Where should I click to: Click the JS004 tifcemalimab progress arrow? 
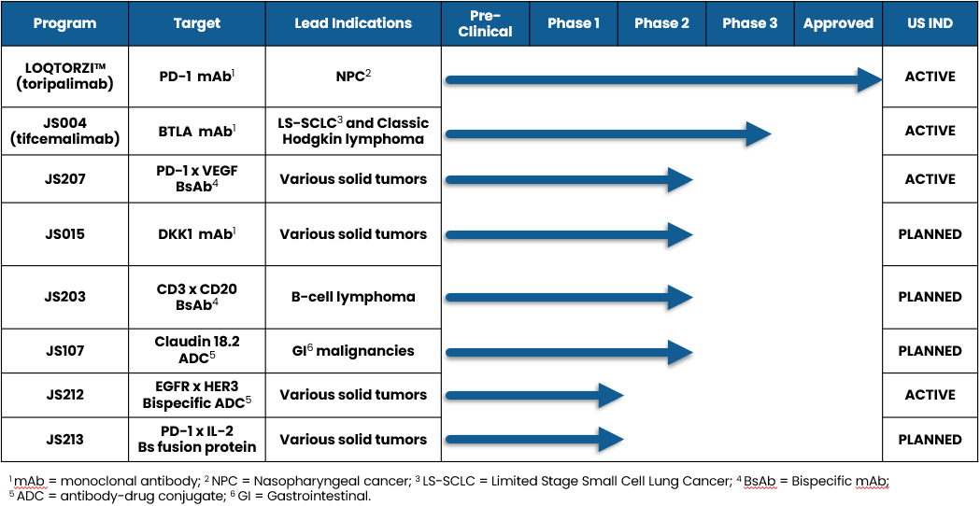coord(607,134)
